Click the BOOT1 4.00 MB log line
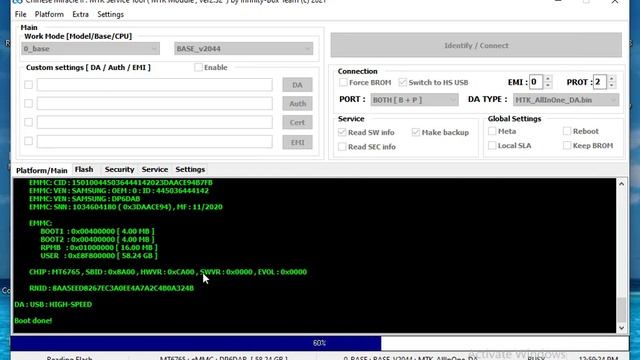Viewport: 640px width, 360px height. pos(97,231)
